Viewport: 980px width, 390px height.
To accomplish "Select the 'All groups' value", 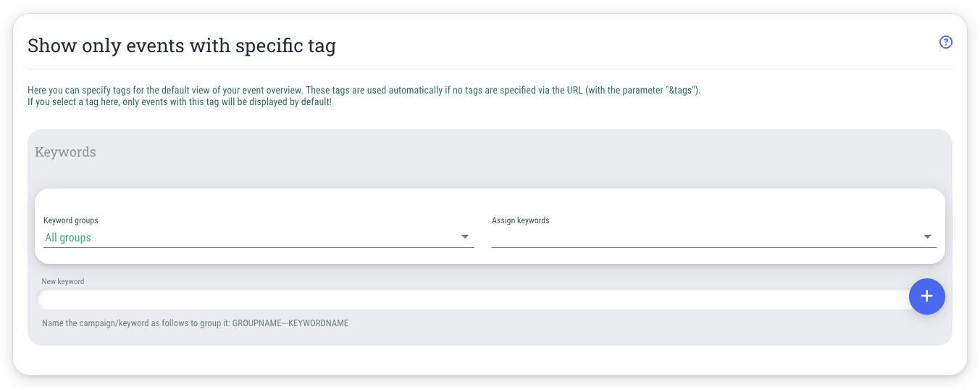I will point(68,238).
